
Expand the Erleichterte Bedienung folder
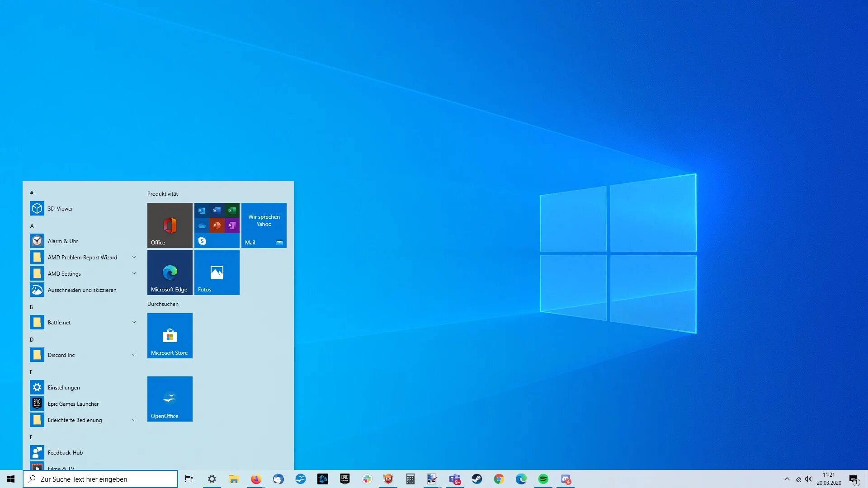point(133,420)
